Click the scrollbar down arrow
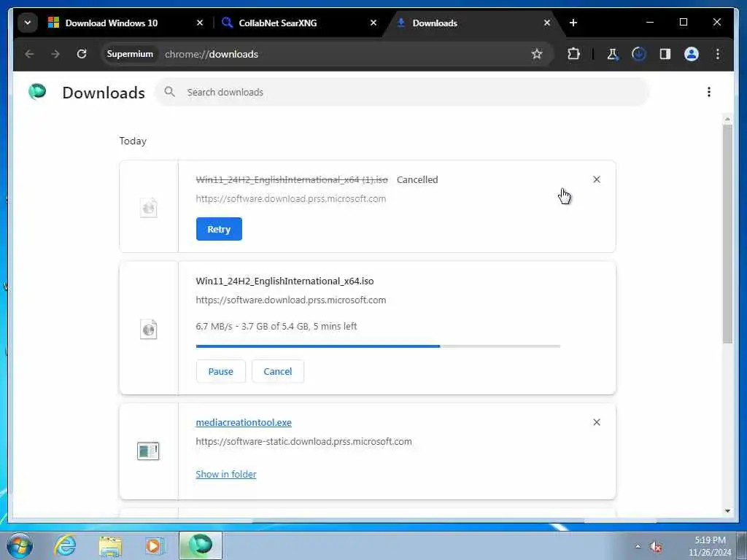 pos(727,511)
